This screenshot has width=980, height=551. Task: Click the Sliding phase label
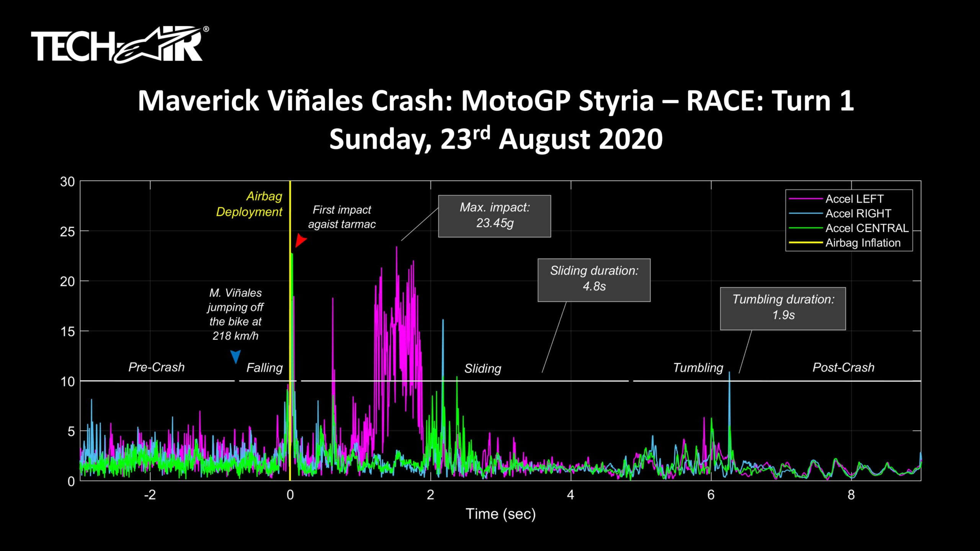click(x=482, y=368)
